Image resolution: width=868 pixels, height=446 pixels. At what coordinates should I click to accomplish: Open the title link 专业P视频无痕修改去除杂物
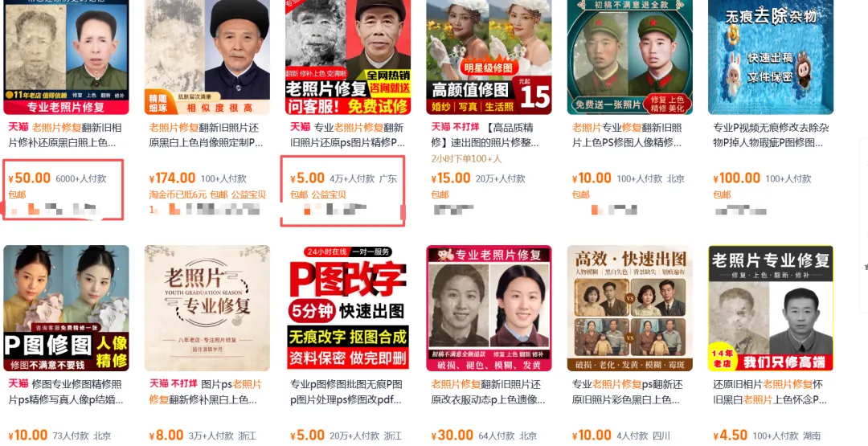[771, 135]
